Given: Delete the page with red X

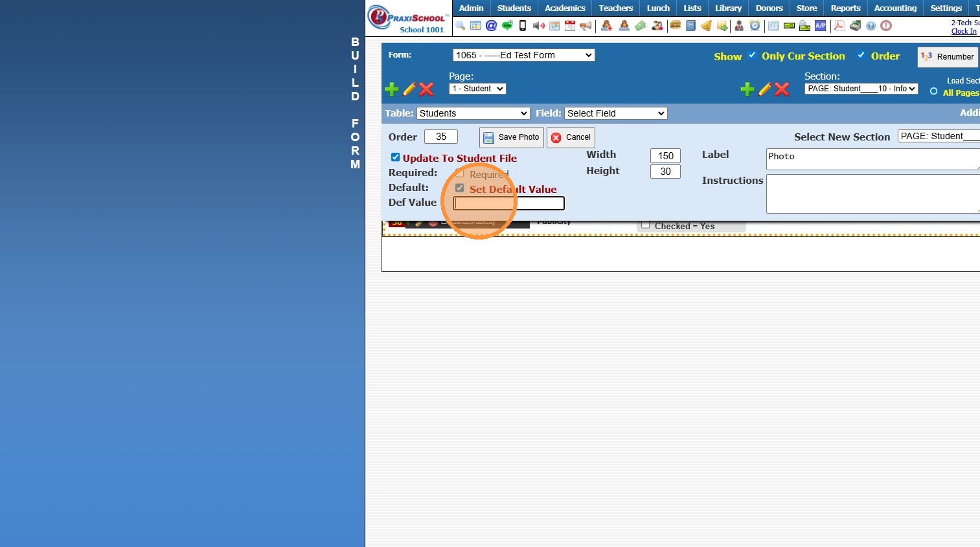Looking at the screenshot, I should click(x=426, y=89).
